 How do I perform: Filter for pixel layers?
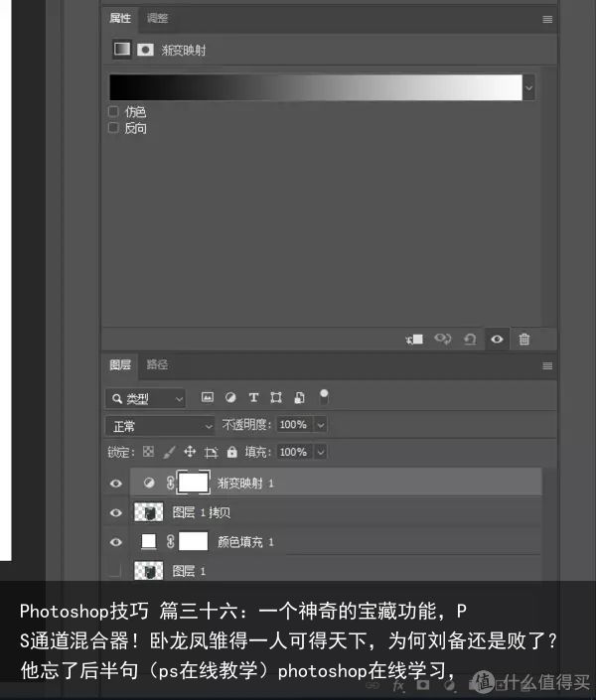click(208, 397)
